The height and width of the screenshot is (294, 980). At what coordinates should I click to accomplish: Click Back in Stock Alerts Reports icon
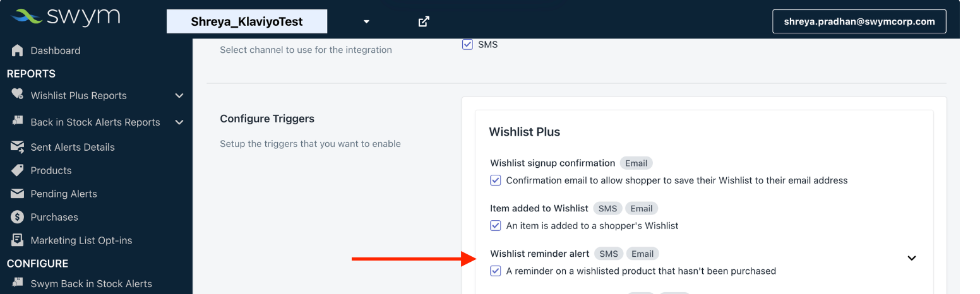pyautogui.click(x=17, y=121)
